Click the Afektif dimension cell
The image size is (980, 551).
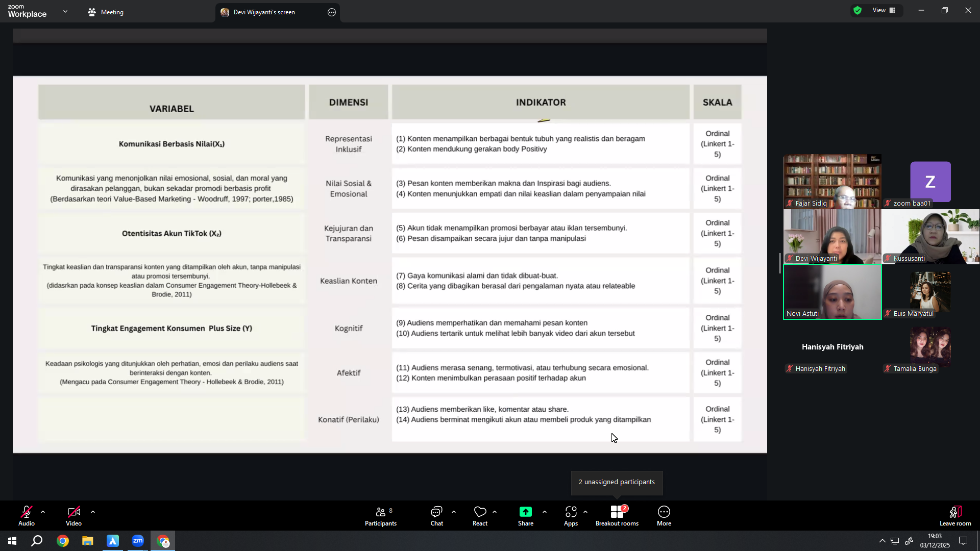pyautogui.click(x=349, y=373)
